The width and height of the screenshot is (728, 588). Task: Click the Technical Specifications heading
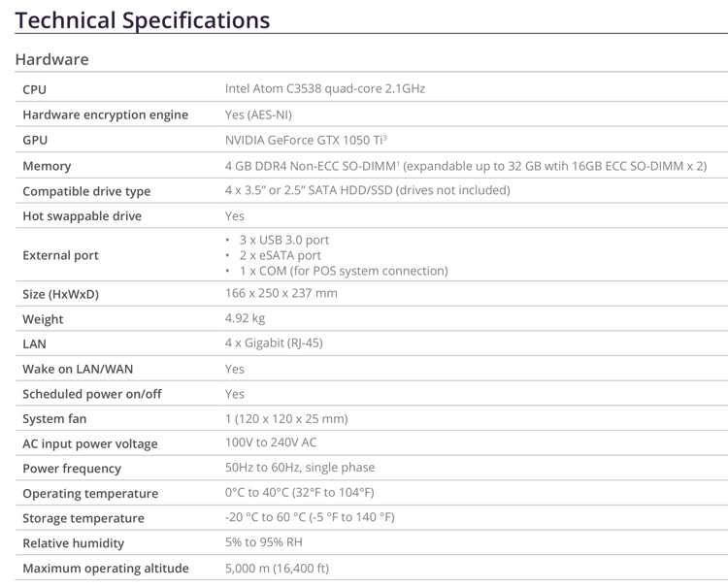click(143, 19)
